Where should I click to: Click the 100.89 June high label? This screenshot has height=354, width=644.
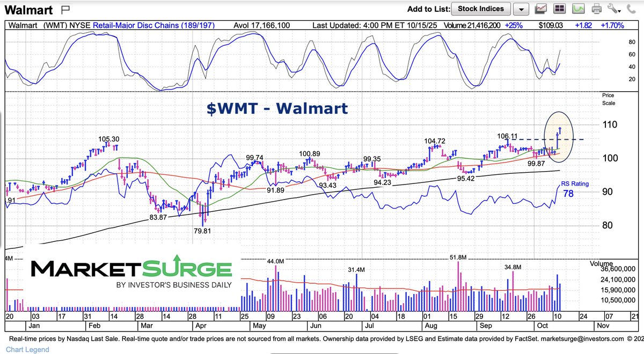click(x=310, y=154)
